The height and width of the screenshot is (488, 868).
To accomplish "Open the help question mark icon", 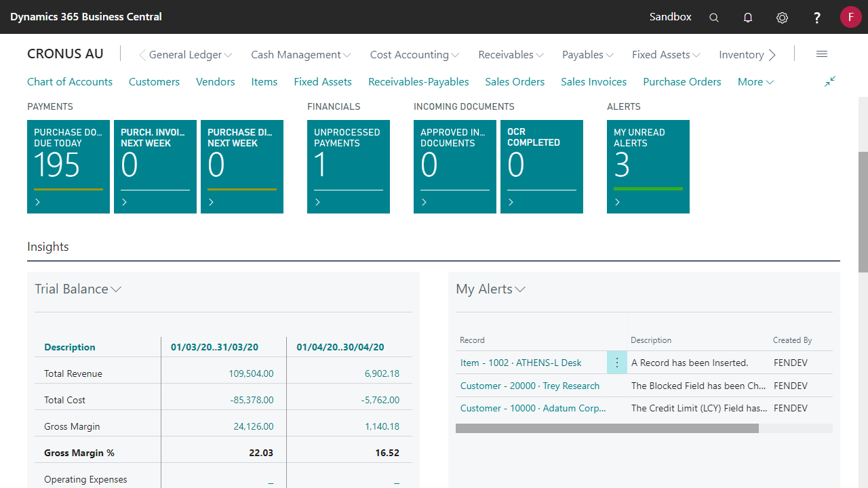I will point(817,18).
